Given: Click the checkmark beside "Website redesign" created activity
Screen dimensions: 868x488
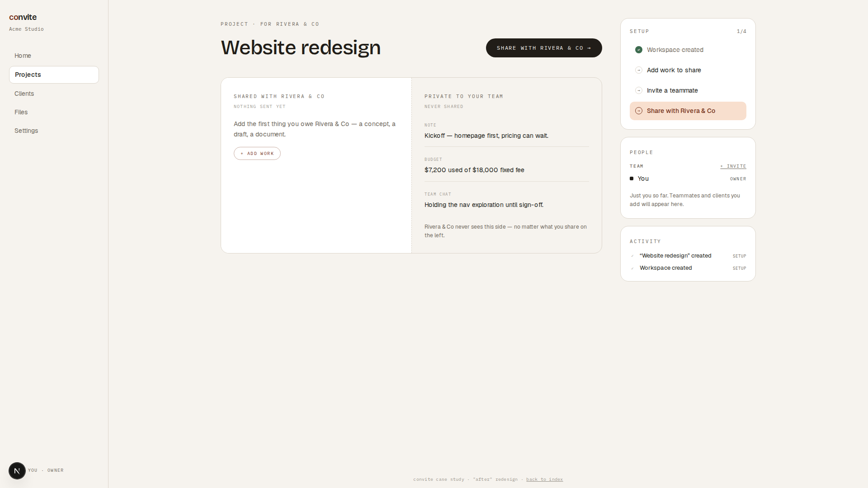Looking at the screenshot, I should (x=632, y=256).
